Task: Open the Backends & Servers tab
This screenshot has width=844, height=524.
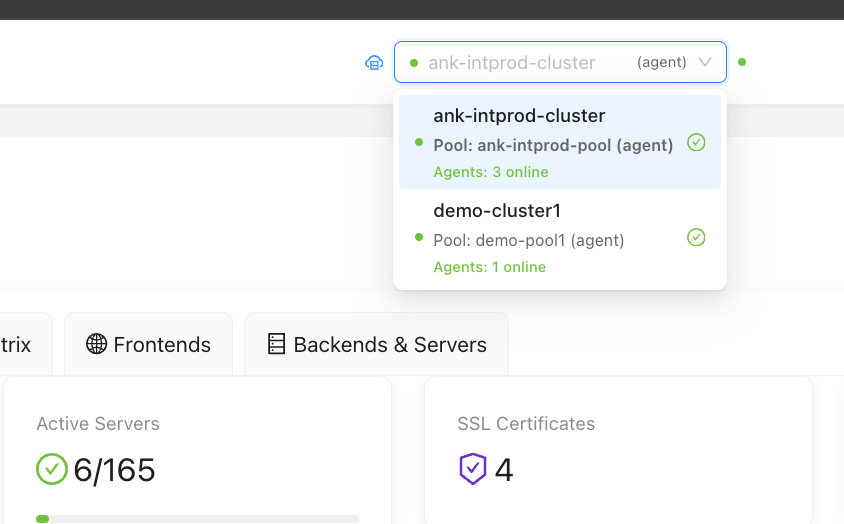Action: pyautogui.click(x=376, y=344)
